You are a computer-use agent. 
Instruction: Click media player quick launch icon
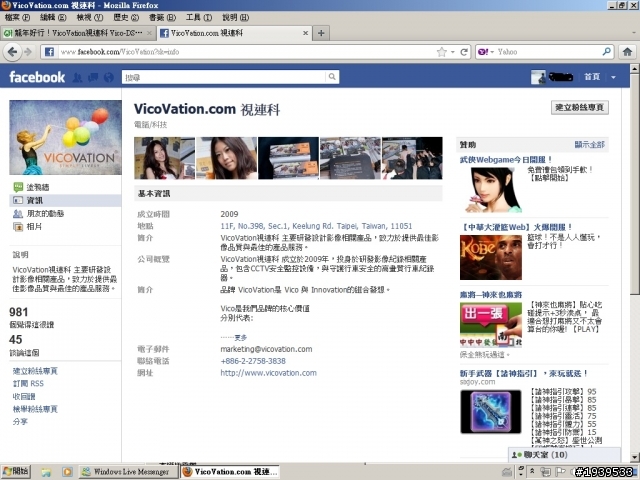click(67, 472)
